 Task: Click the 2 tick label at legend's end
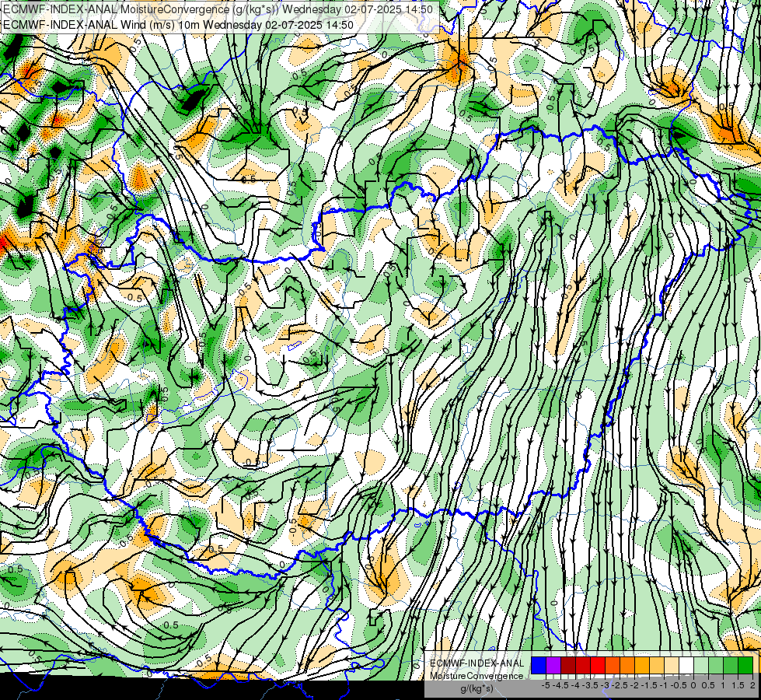[x=752, y=685]
